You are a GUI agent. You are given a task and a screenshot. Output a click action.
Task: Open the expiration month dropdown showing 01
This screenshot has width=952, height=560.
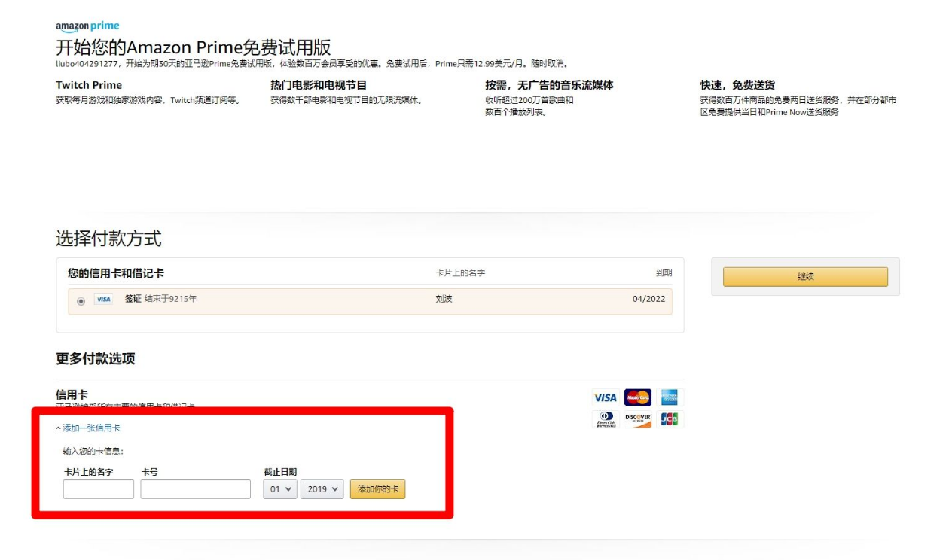(x=279, y=488)
